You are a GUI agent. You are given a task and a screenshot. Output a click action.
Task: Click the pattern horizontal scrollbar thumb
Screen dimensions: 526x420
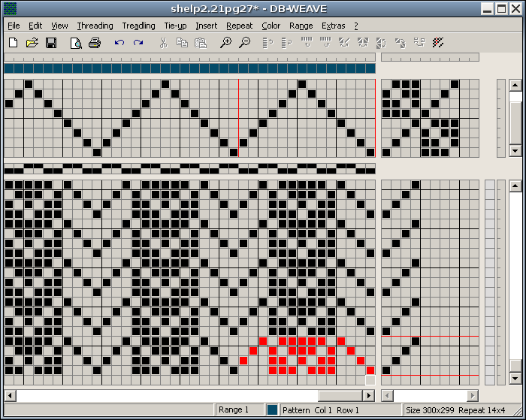pos(340,395)
